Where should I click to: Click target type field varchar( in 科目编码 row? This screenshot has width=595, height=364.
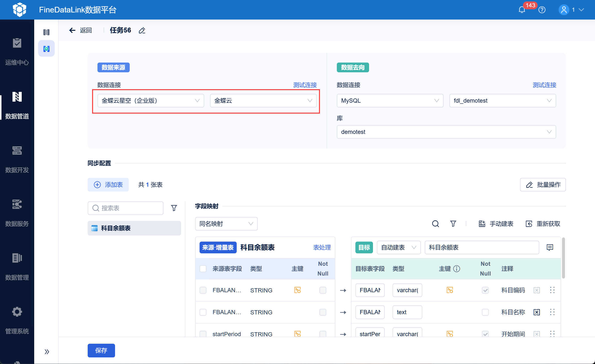[x=407, y=290]
